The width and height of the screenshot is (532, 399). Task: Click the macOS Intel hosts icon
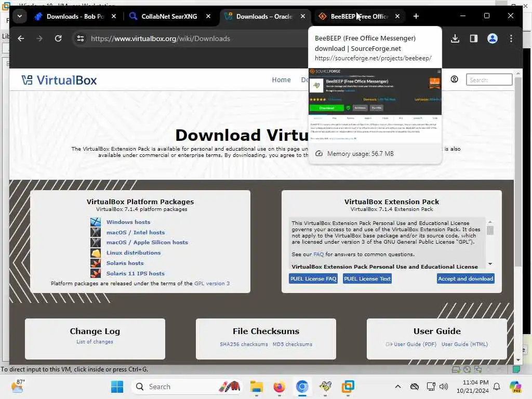click(96, 232)
